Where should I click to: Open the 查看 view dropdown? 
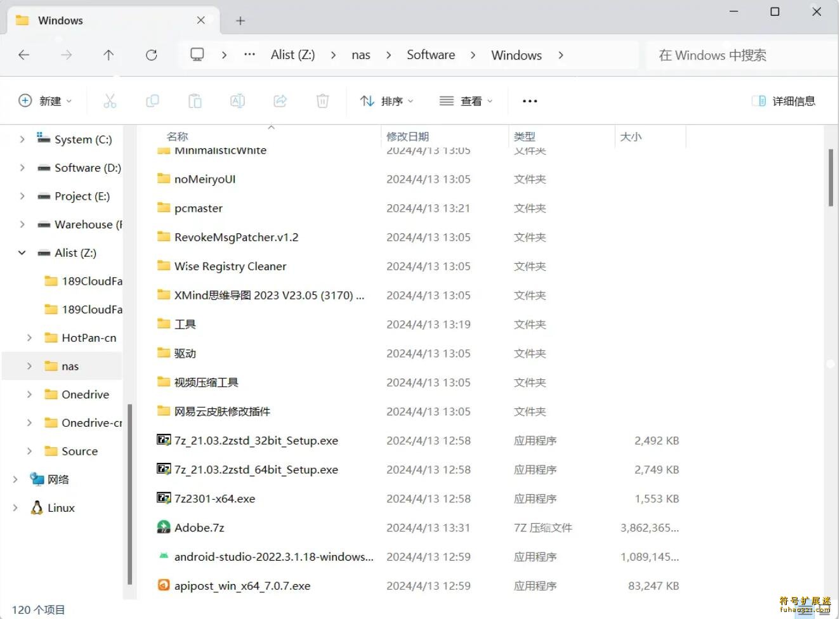click(466, 100)
